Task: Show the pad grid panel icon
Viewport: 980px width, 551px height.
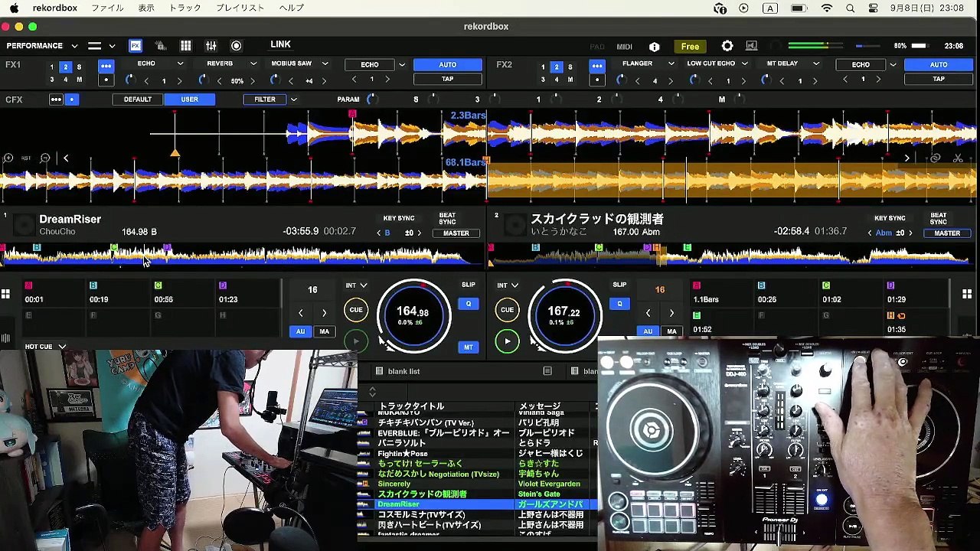Action: click(x=186, y=46)
